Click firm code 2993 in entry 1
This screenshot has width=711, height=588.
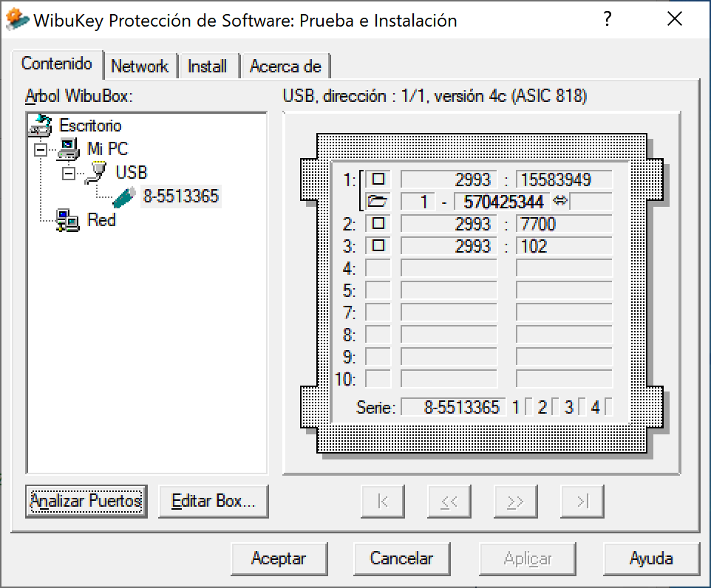coord(449,180)
